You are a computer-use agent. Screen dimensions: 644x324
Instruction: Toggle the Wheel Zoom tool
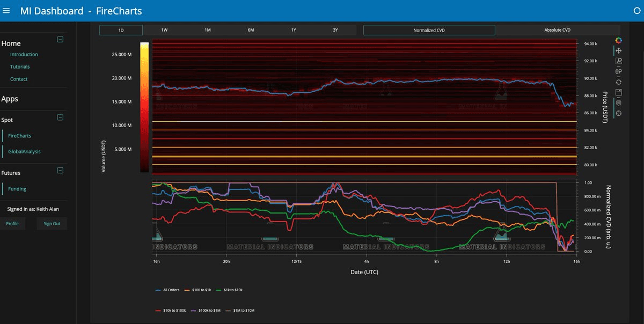click(x=618, y=71)
